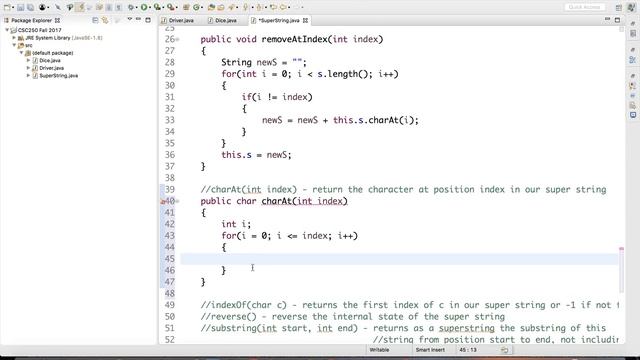
Task: Minimize the Package Explorer view
Action: pyautogui.click(x=138, y=19)
